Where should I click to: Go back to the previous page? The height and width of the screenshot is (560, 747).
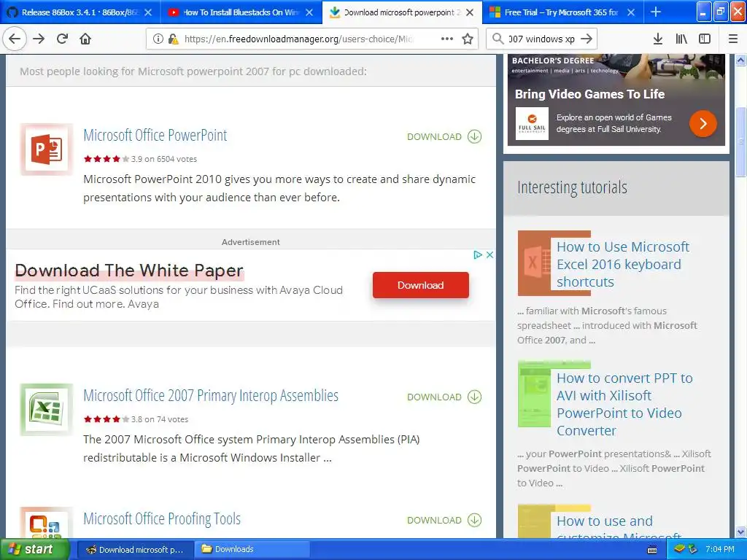click(x=15, y=39)
